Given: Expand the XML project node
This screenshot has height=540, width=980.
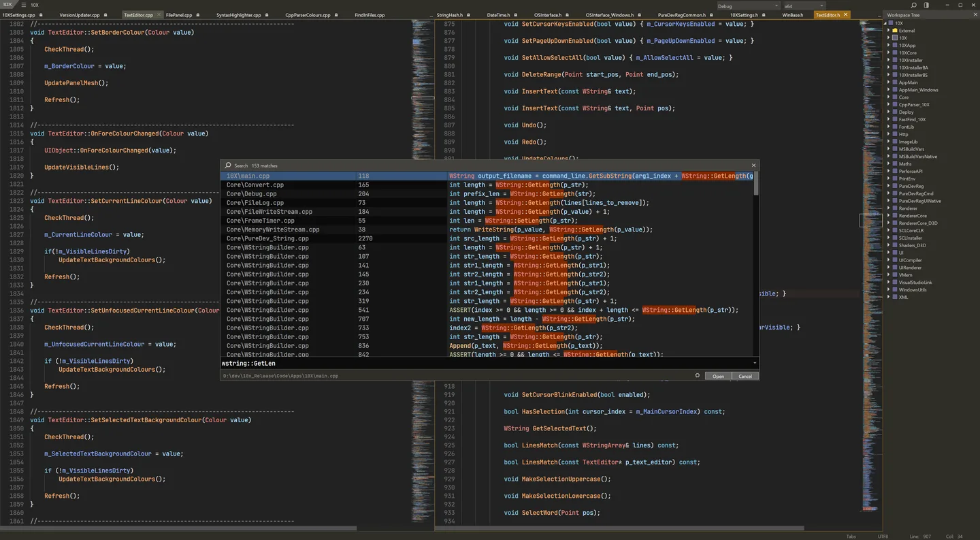Looking at the screenshot, I should point(889,297).
